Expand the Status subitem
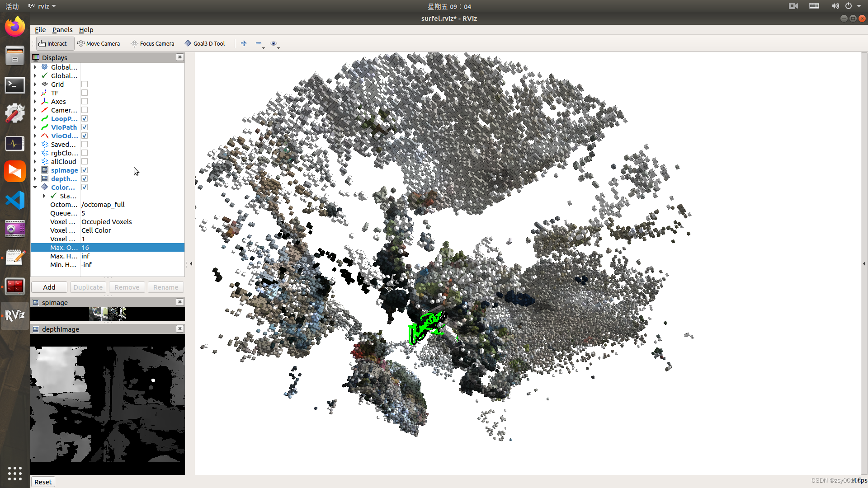Screen dimensions: 868x488 tap(44, 196)
